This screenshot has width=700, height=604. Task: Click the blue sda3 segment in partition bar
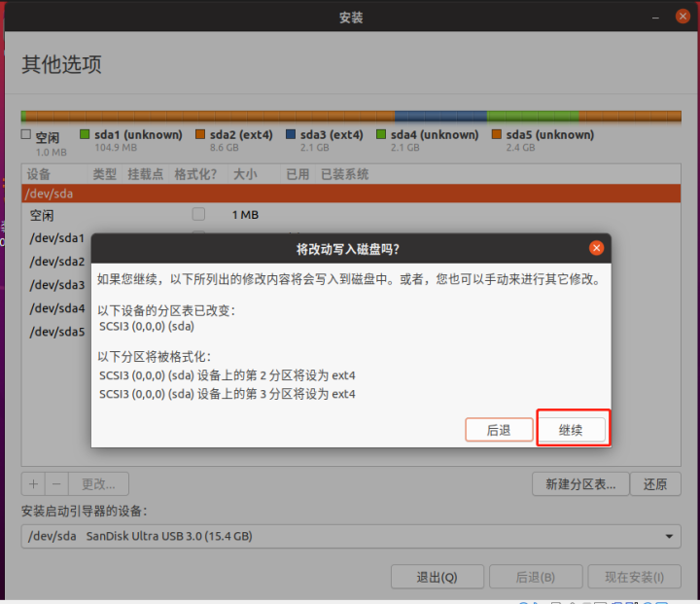tap(440, 117)
